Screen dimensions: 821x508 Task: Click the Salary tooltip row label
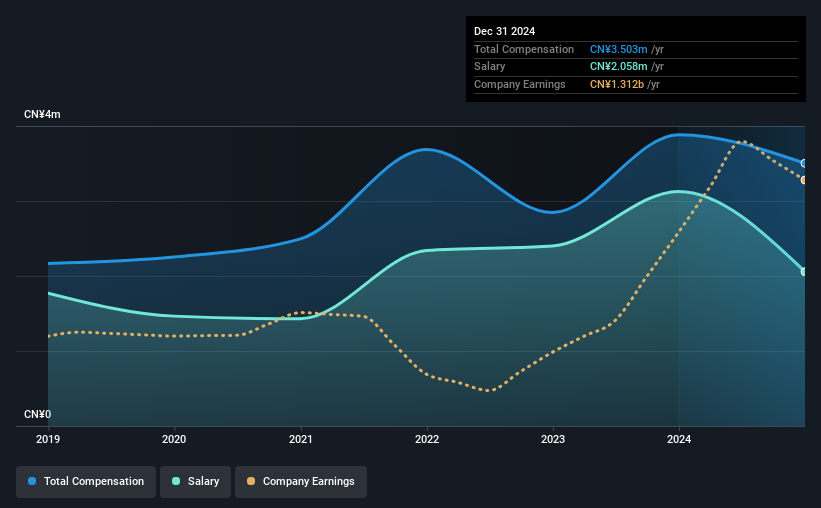coord(490,67)
